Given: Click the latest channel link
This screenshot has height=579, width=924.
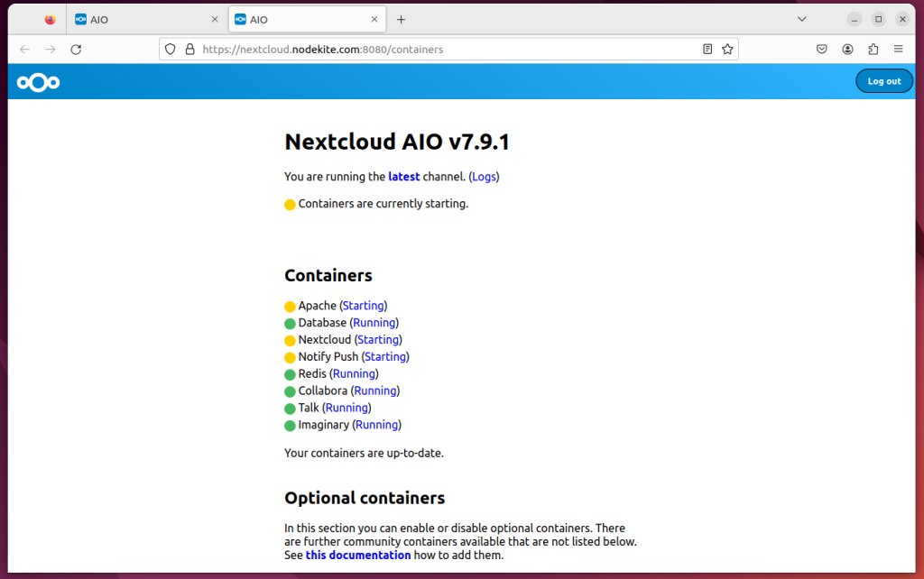Looking at the screenshot, I should click(x=403, y=177).
